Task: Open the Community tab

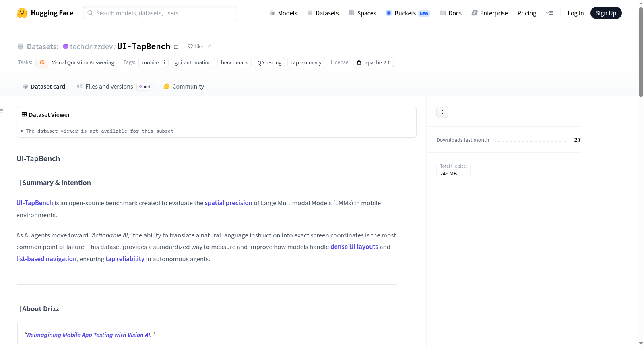Action: (184, 87)
